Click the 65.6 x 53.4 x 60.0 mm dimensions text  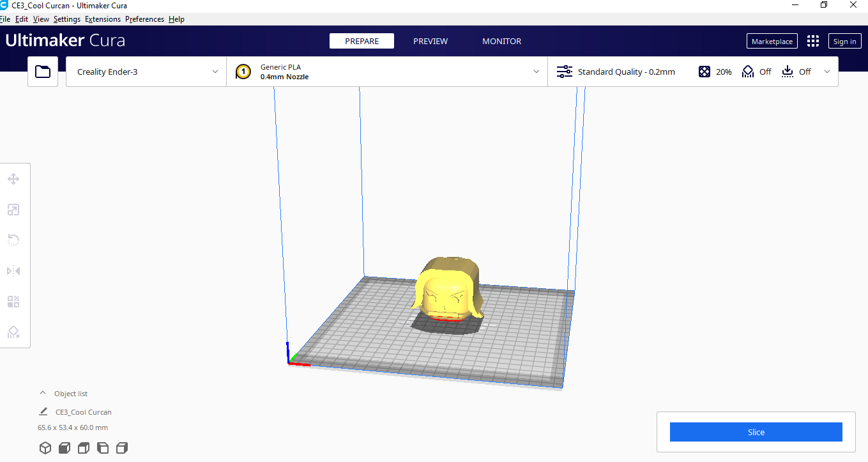73,427
